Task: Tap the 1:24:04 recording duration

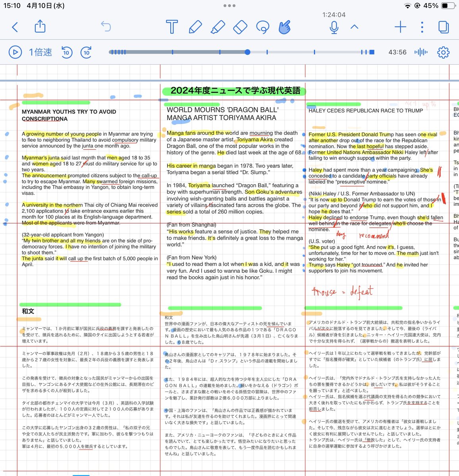Action: click(334, 15)
